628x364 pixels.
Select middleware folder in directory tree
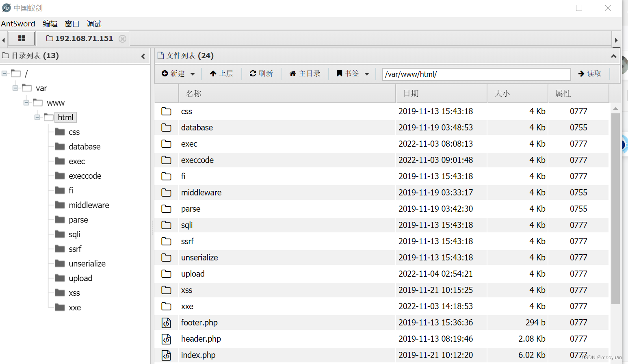(89, 205)
